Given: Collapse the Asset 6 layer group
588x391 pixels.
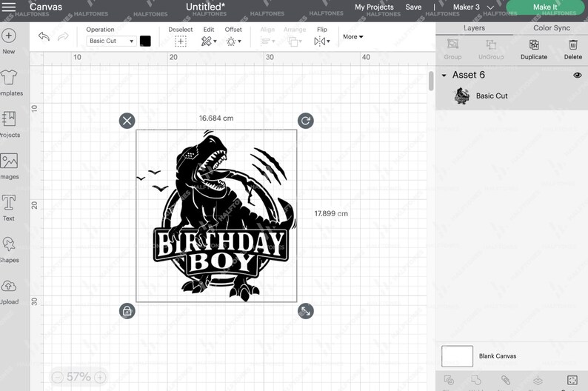Looking at the screenshot, I should 444,76.
